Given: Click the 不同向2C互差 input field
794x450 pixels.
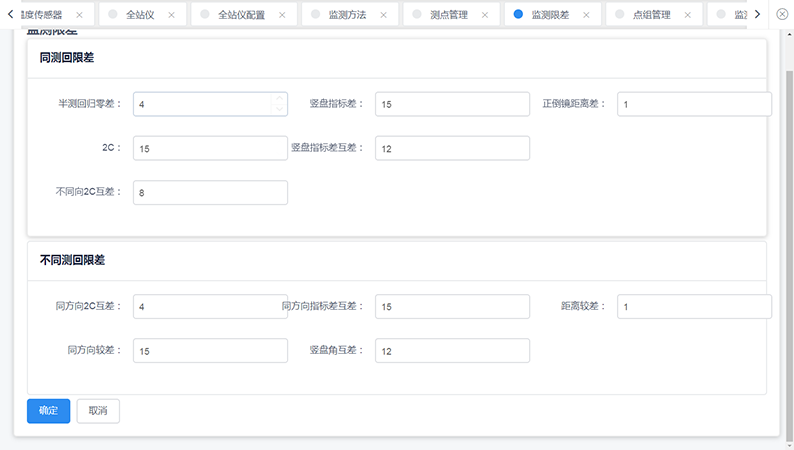Looking at the screenshot, I should tap(210, 193).
